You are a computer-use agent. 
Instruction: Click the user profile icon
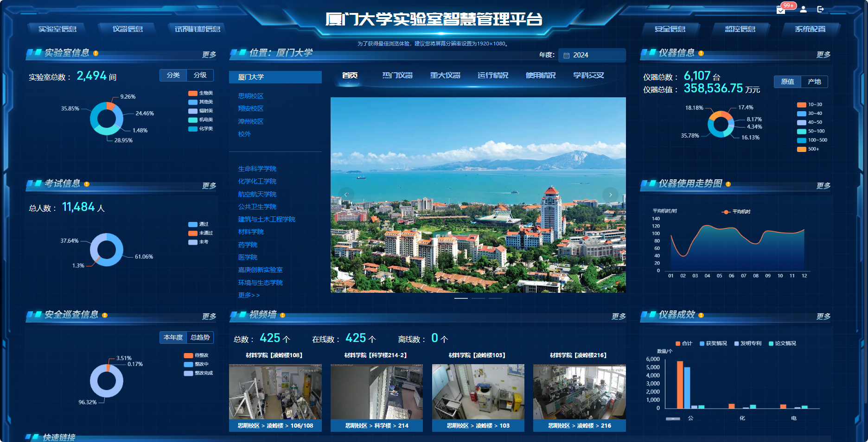804,9
